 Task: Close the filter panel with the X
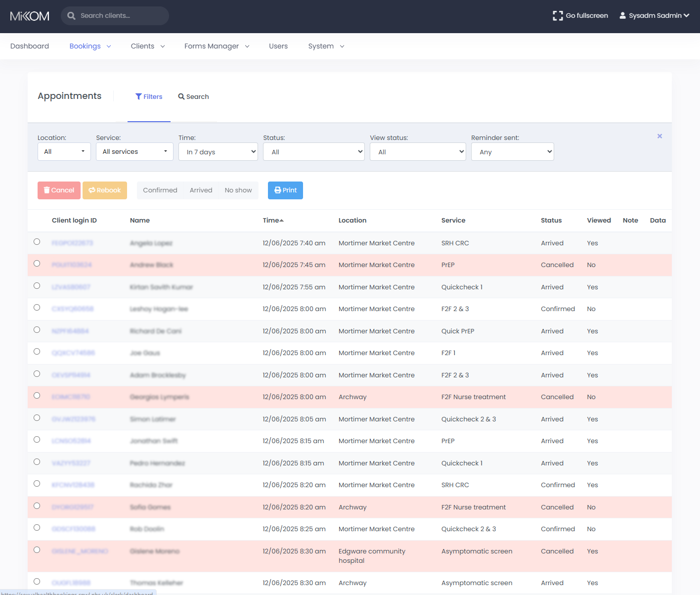659,136
